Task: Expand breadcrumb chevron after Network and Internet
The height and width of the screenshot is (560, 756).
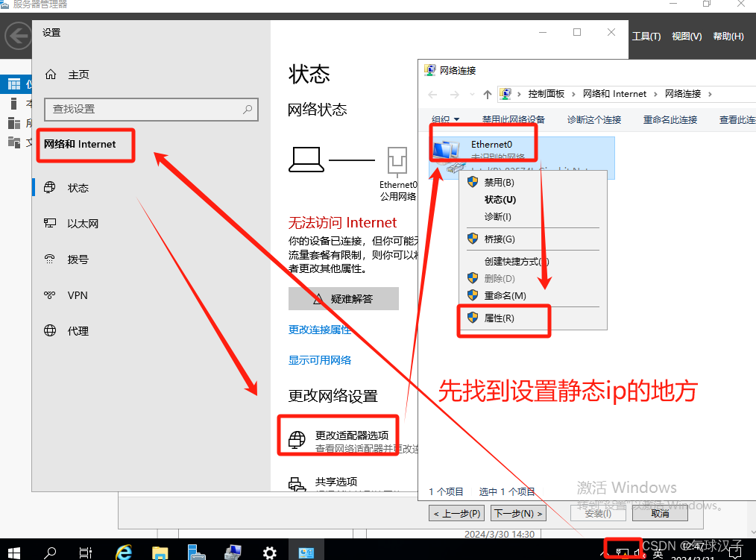Action: click(x=655, y=95)
